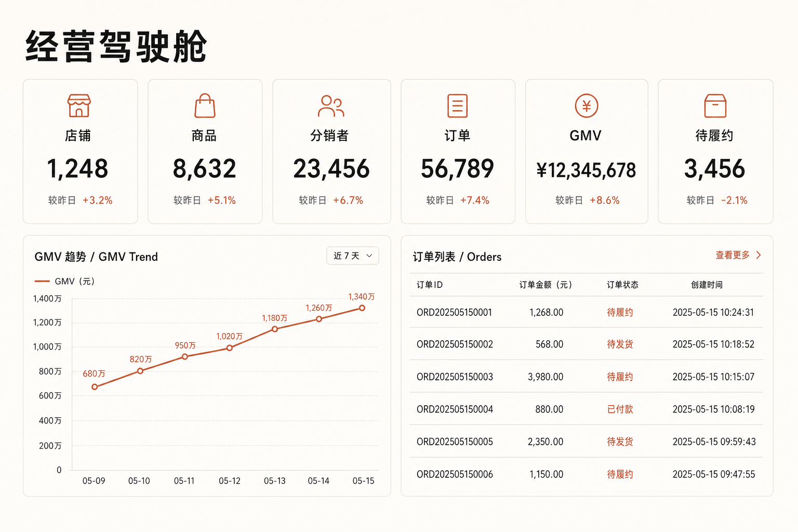Click the amount 3,980.00
798x532 pixels.
point(546,377)
